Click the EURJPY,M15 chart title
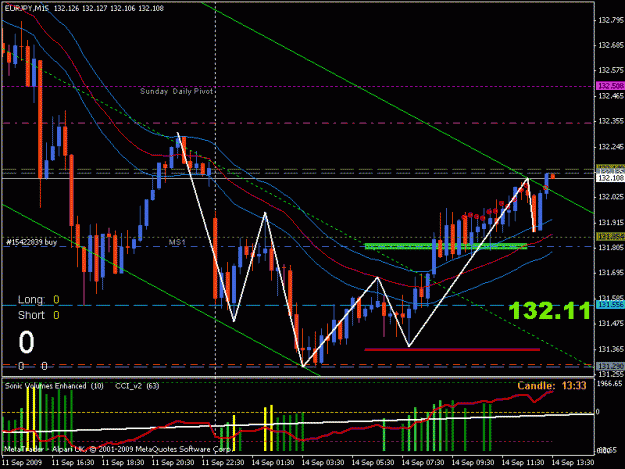This screenshot has height=469, width=625. 26,8
